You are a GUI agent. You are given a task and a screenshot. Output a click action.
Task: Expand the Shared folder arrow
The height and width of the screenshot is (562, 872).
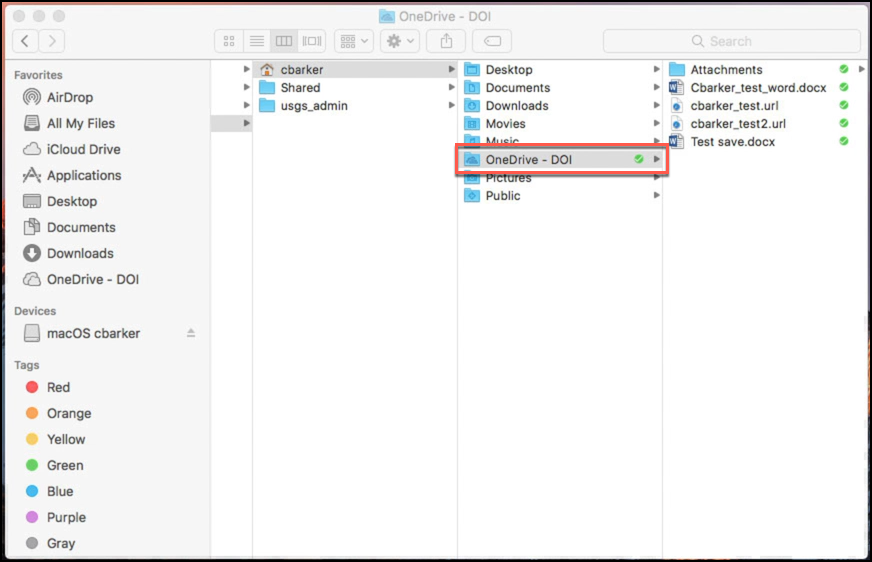click(x=452, y=87)
